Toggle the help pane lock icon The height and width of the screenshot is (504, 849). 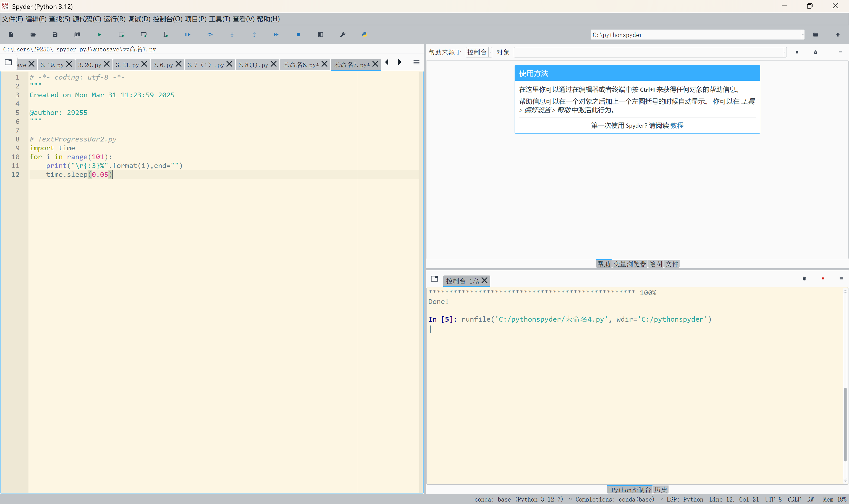[815, 52]
